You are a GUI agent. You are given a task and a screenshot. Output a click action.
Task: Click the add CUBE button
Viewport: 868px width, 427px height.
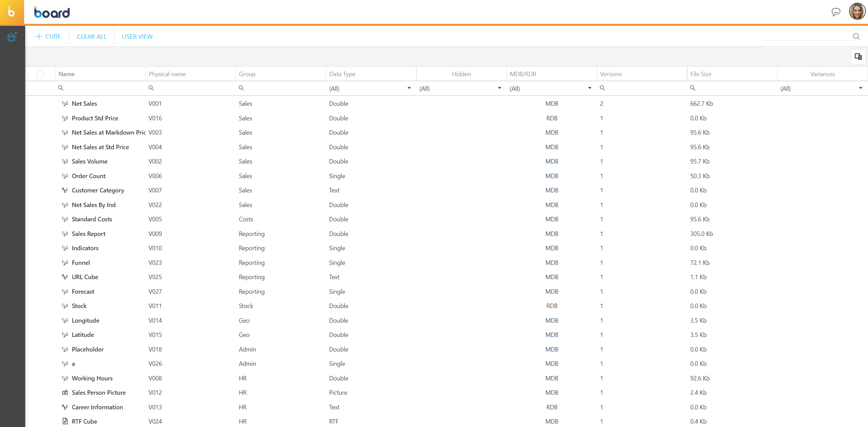48,36
